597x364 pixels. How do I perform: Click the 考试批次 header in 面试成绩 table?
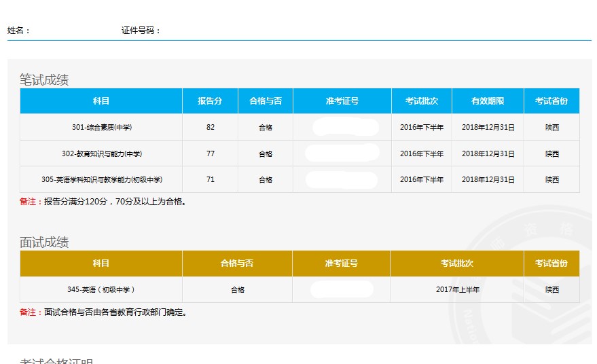457,263
